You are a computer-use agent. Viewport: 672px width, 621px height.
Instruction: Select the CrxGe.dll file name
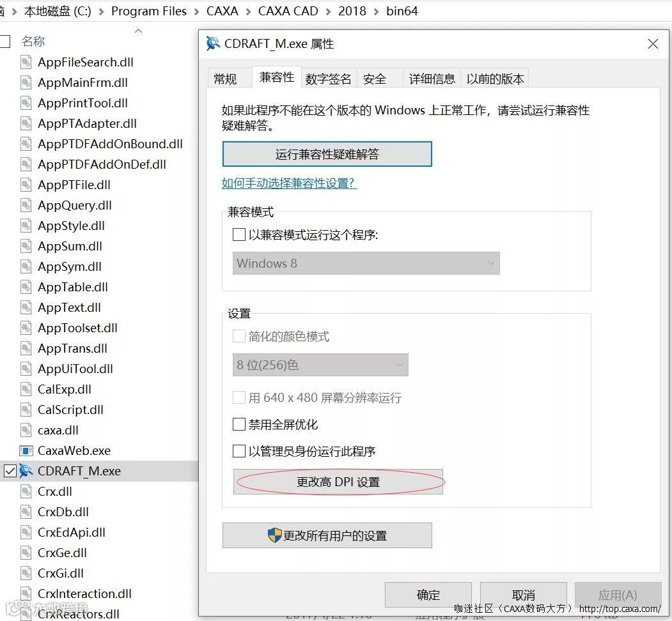(x=62, y=553)
